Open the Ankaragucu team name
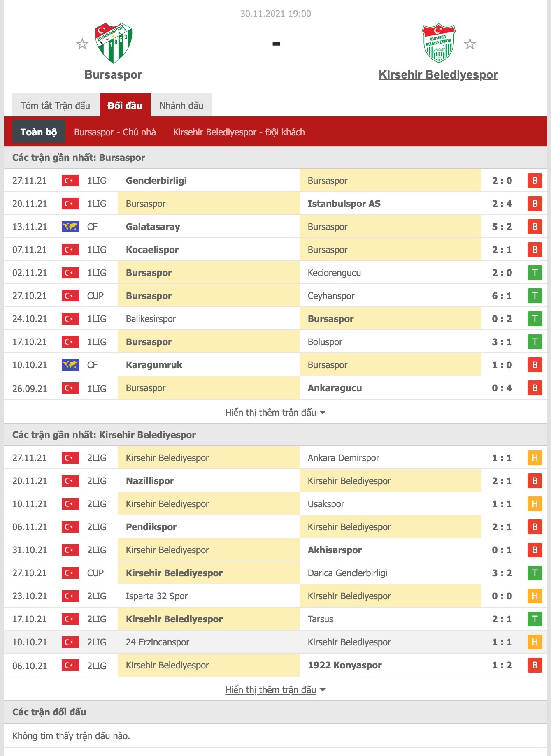 (x=335, y=388)
